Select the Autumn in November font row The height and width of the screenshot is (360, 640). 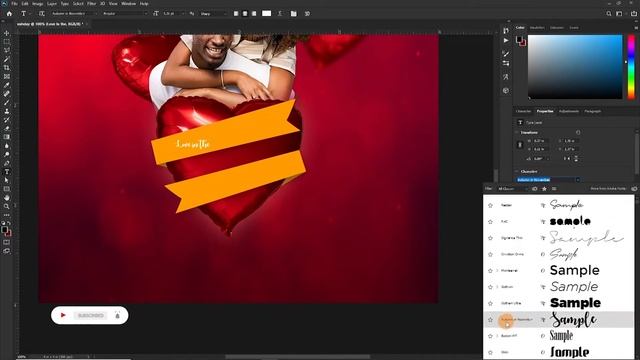tap(558, 320)
